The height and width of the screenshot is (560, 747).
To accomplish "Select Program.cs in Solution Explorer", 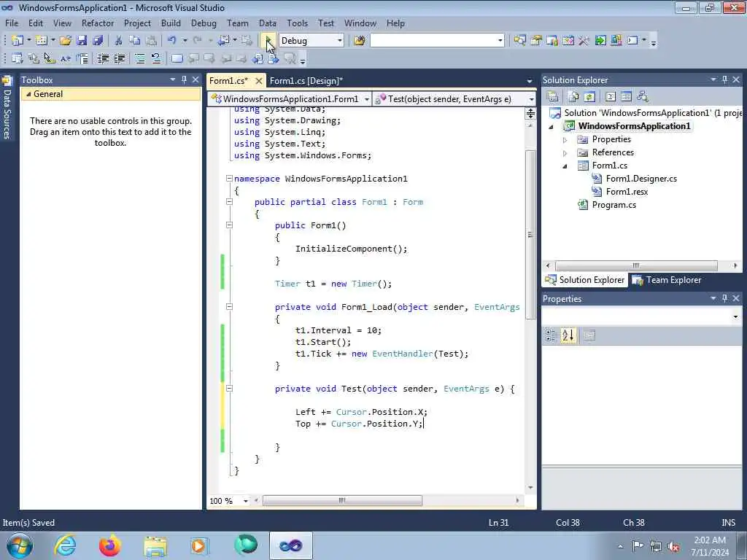I will [x=614, y=205].
